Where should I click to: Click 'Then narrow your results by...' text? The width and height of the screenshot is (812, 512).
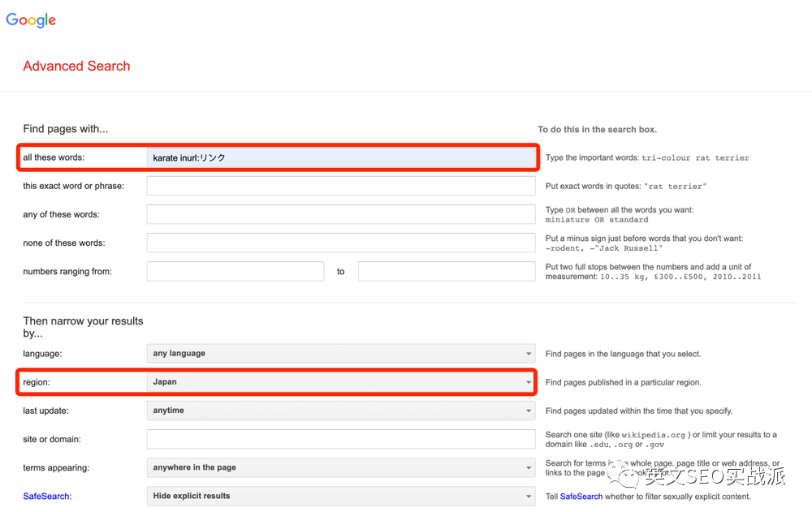pyautogui.click(x=83, y=327)
